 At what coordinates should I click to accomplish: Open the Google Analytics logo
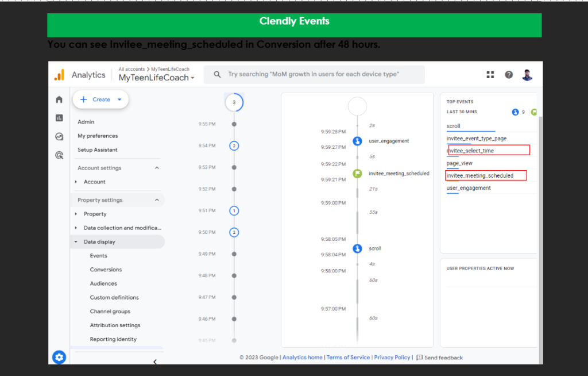click(x=59, y=75)
